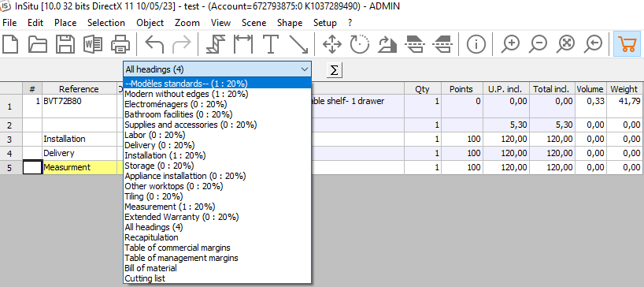Select the four-arrow Move tool
This screenshot has width=644, height=287.
coord(332,43)
